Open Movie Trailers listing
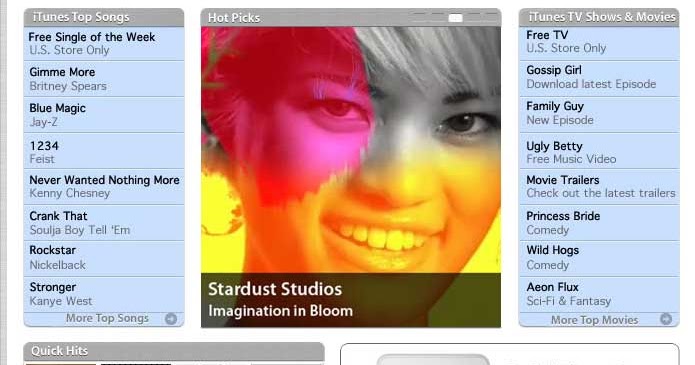The image size is (695, 365). pos(599,187)
